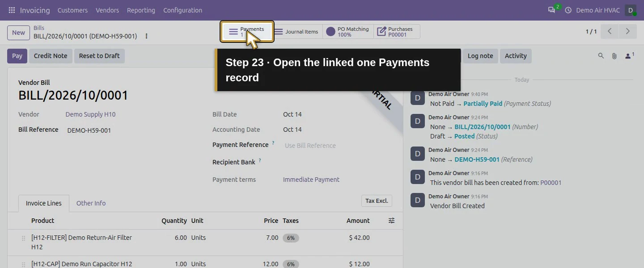Click the Bill Date Oct 14 field
The height and width of the screenshot is (268, 644).
pos(292,114)
